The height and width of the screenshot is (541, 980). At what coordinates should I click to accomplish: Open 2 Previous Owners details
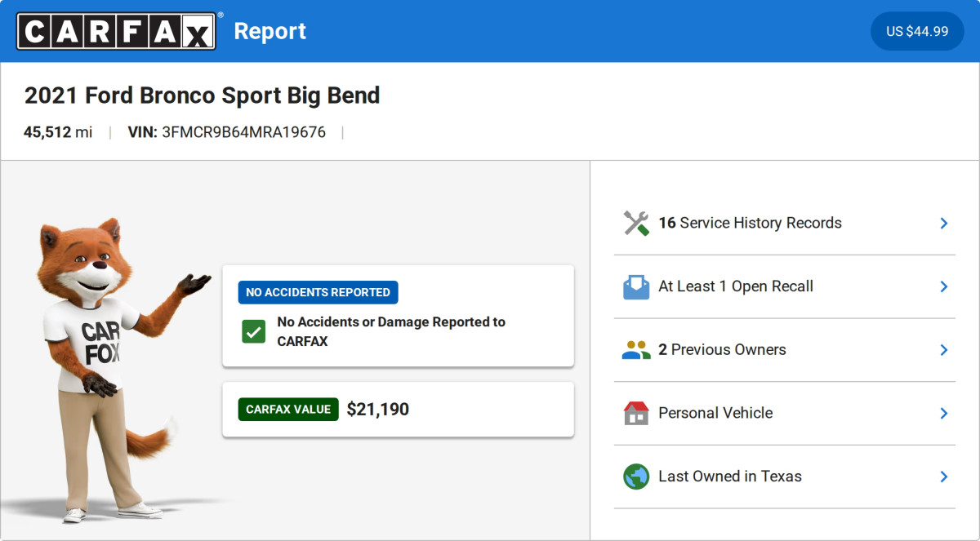(785, 350)
